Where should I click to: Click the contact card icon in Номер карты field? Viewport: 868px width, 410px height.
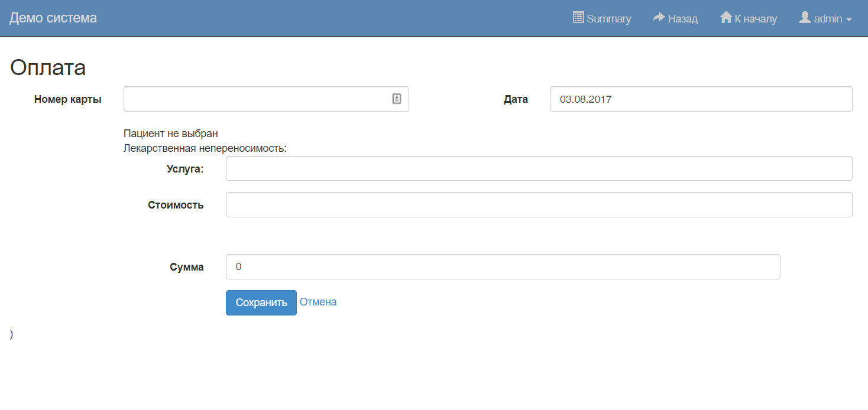coord(397,99)
